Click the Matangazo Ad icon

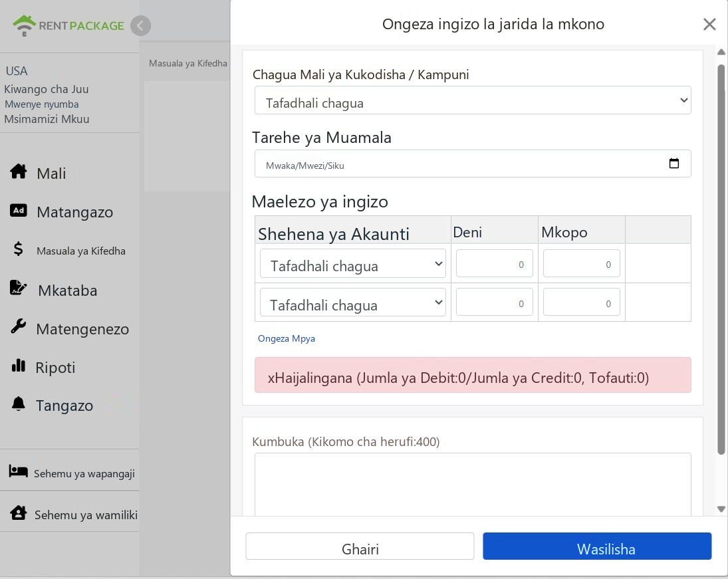click(x=19, y=210)
